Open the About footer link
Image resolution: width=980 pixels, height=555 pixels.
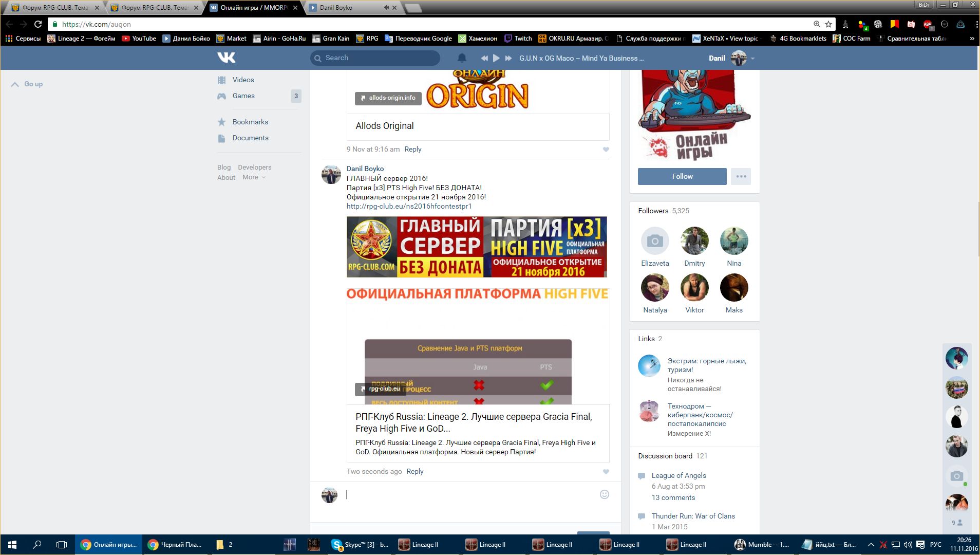(226, 177)
